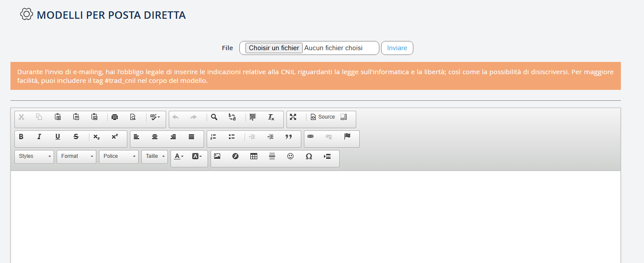Enable center text alignment
644x263 pixels.
coord(155,137)
